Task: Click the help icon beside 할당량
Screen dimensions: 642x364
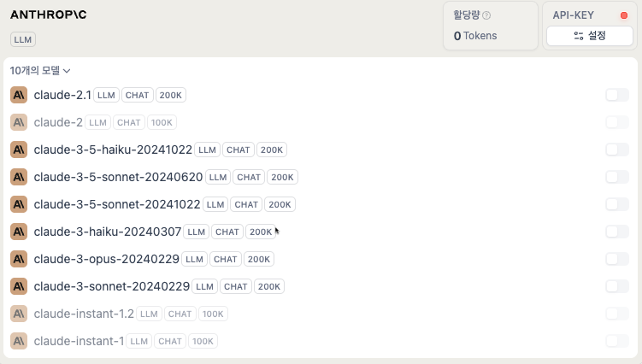Action: tap(486, 15)
